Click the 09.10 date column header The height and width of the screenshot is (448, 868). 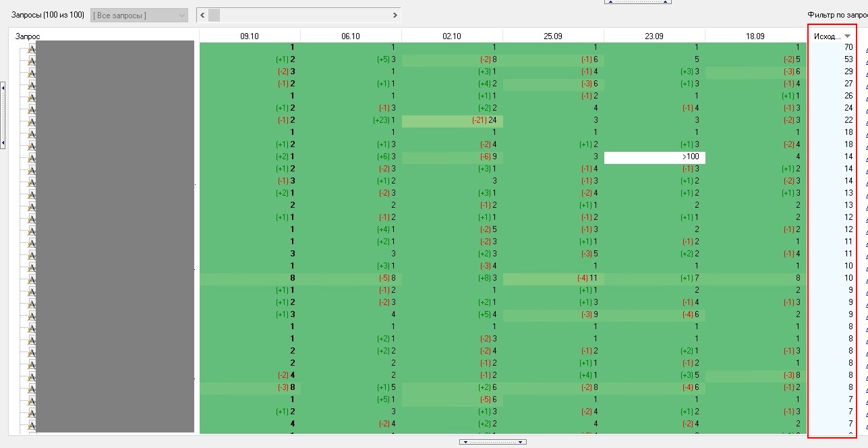[x=250, y=36]
